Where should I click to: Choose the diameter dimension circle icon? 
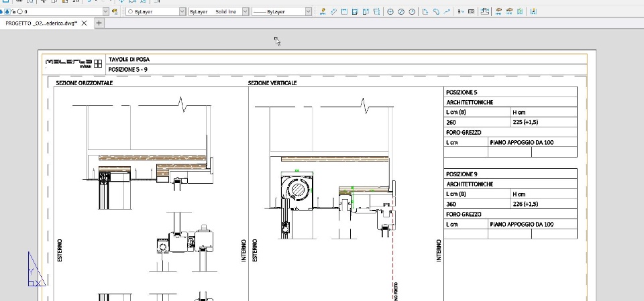(x=401, y=11)
